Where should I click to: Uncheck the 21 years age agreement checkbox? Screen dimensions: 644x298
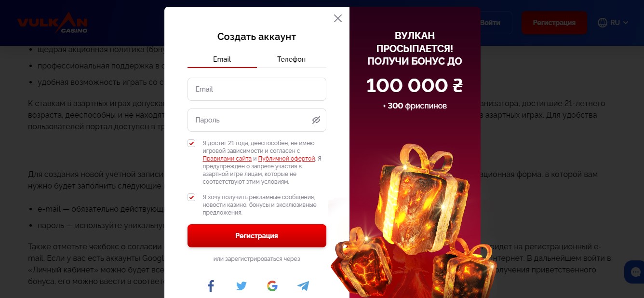(191, 143)
